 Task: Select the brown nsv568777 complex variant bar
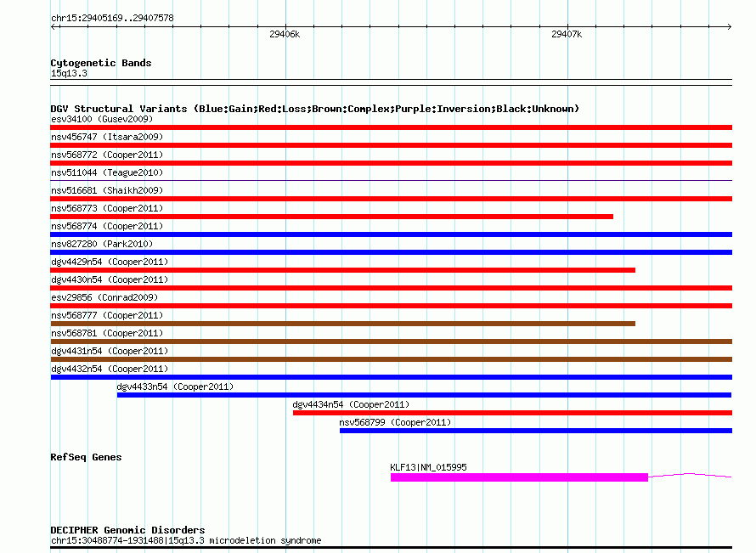point(343,324)
